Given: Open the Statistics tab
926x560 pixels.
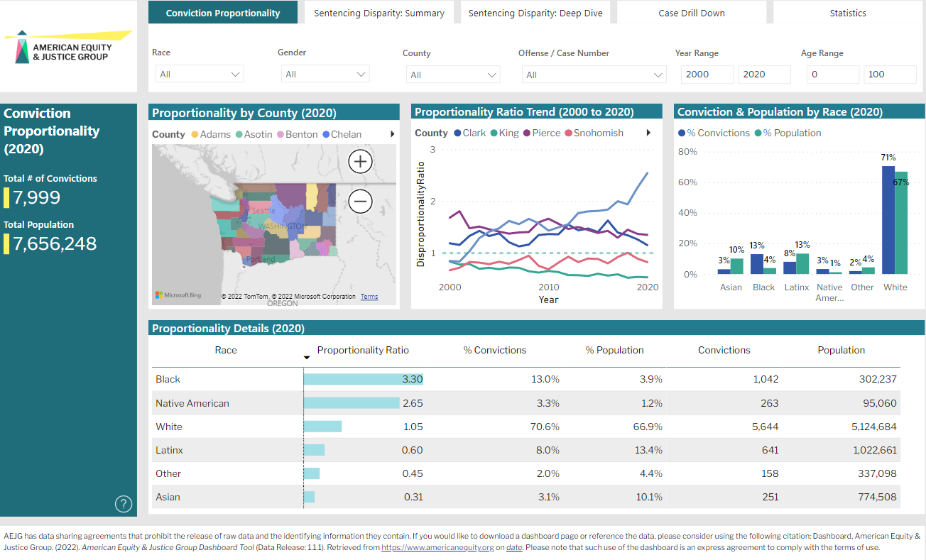Looking at the screenshot, I should [848, 13].
